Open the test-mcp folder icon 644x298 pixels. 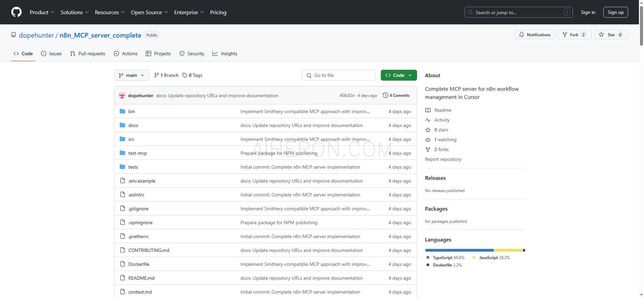tap(122, 153)
